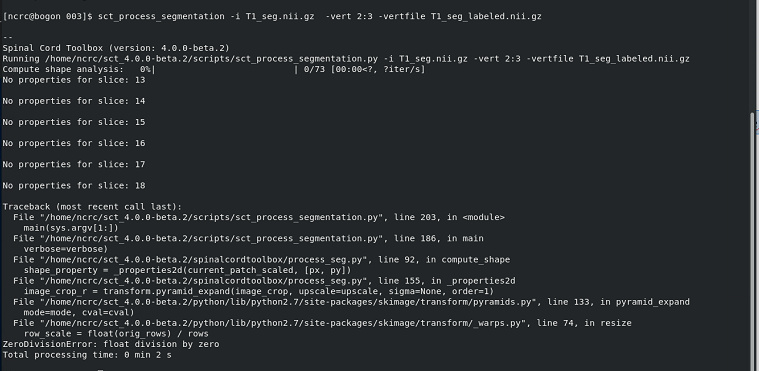Click the 'Compute shape analysis' progress bar
Viewport: 759px width, 371px height.
(213, 69)
